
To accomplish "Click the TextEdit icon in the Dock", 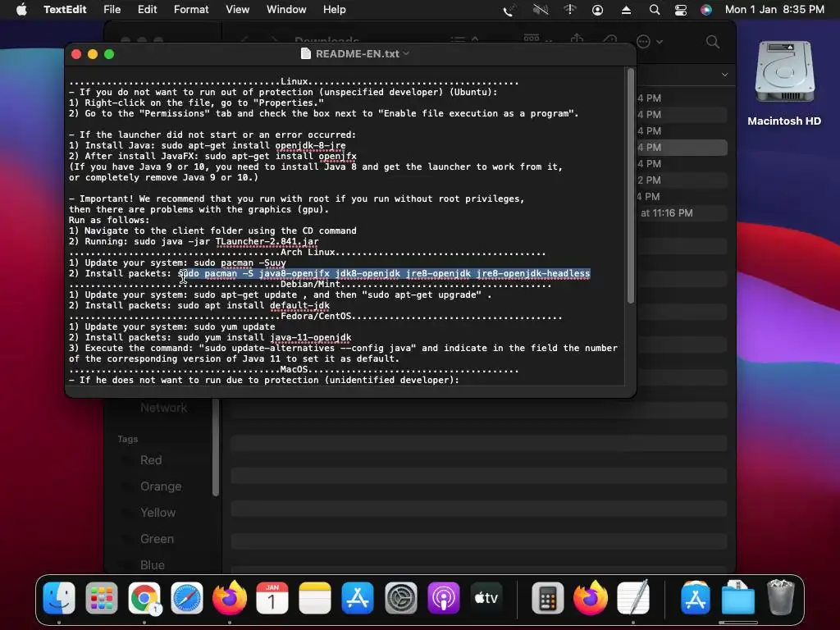I will tap(633, 598).
